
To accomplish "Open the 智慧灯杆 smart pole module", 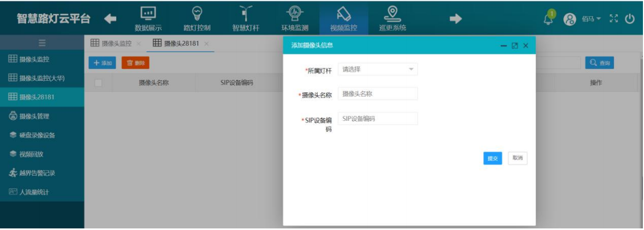I will pos(242,19).
